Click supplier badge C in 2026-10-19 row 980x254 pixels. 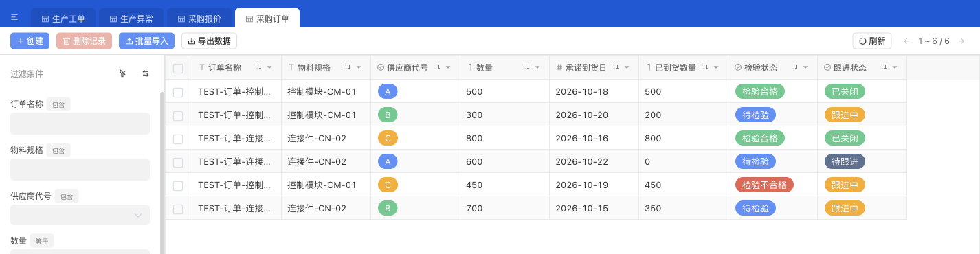[x=388, y=185]
